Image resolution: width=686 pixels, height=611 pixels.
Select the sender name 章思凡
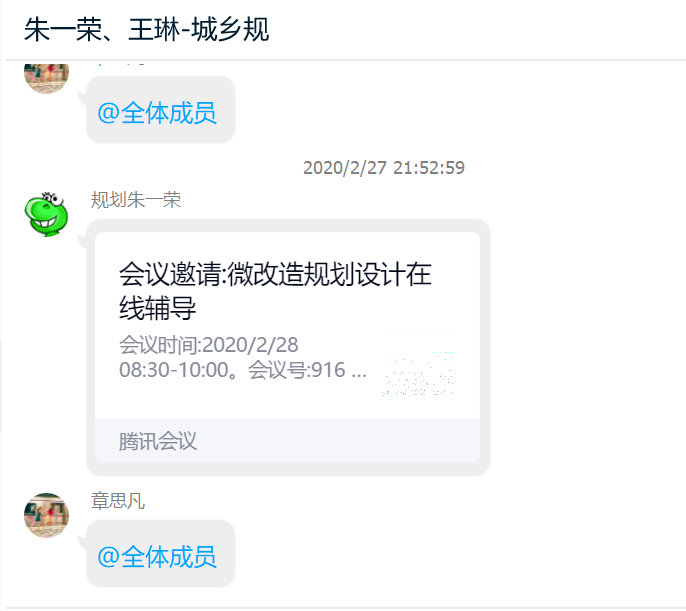tap(118, 501)
